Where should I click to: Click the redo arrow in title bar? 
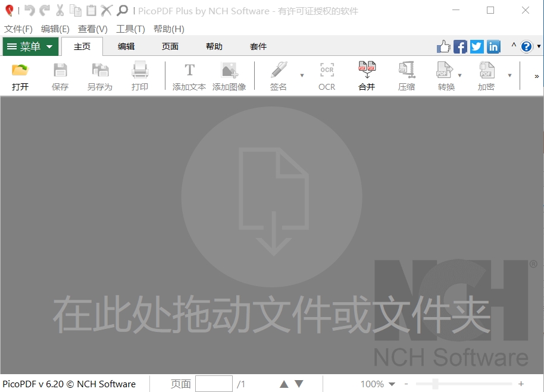click(x=45, y=10)
